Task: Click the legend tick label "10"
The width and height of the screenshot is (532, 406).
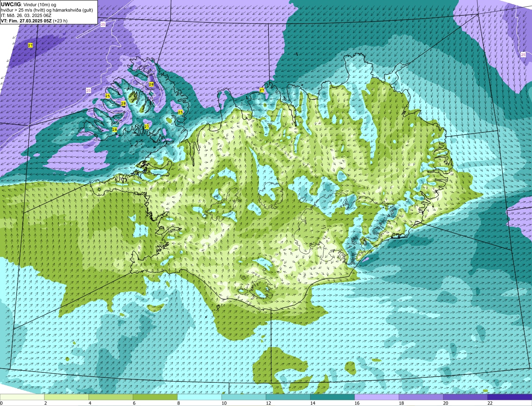Action: point(224,403)
